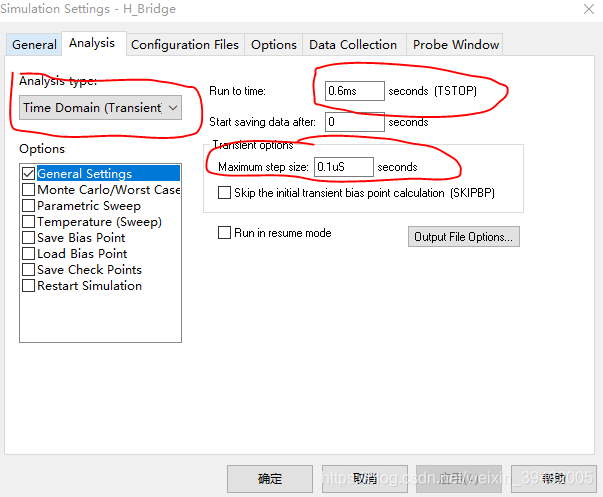This screenshot has height=497, width=603.
Task: Click the Maximum step size field
Action: coord(344,167)
